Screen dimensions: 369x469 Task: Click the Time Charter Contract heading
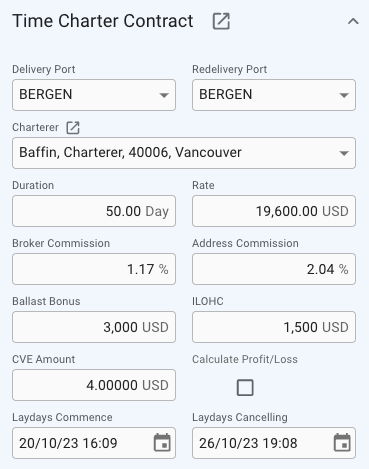tap(103, 21)
